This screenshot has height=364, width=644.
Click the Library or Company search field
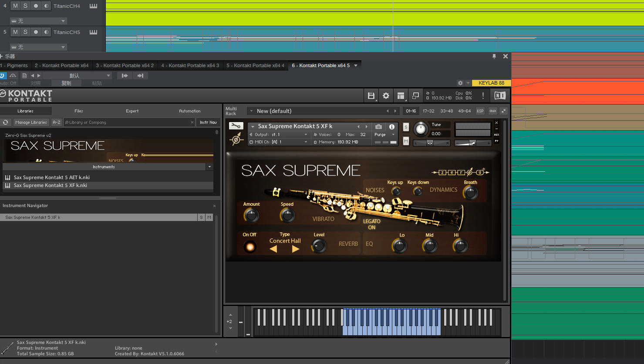129,122
